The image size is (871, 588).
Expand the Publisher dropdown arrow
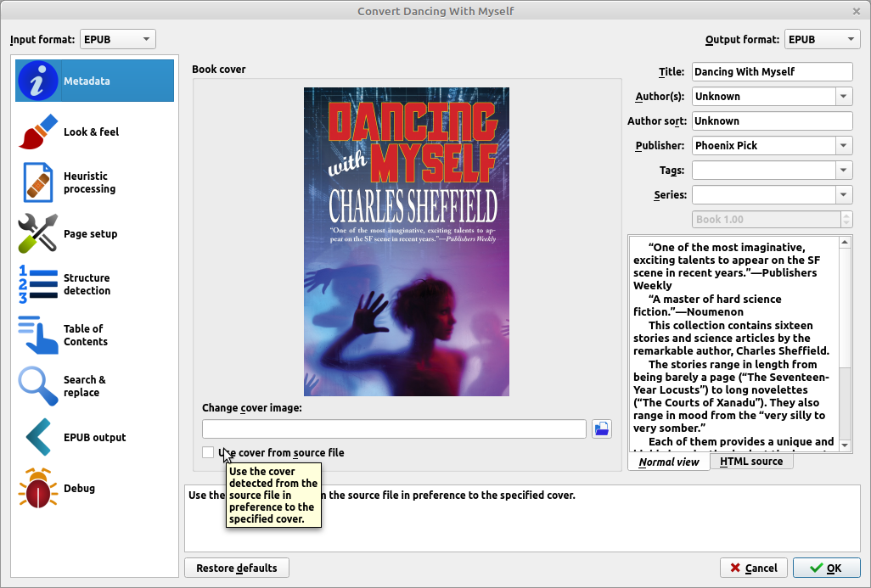point(843,145)
